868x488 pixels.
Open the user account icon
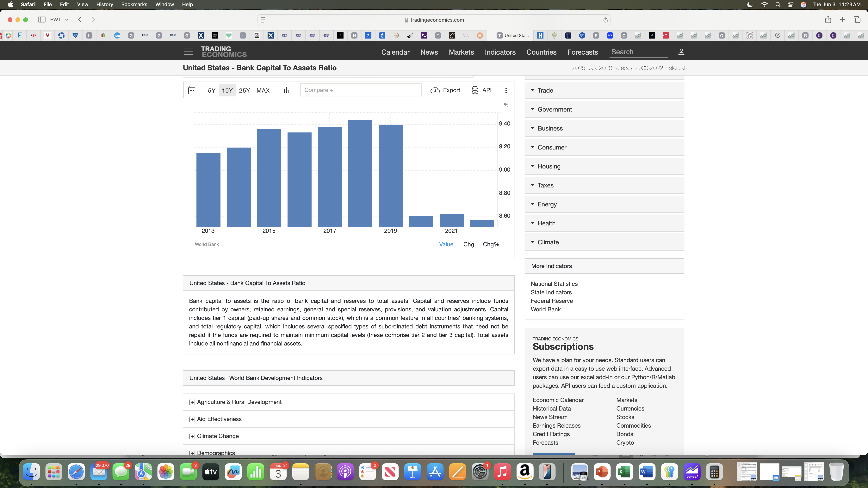(681, 52)
